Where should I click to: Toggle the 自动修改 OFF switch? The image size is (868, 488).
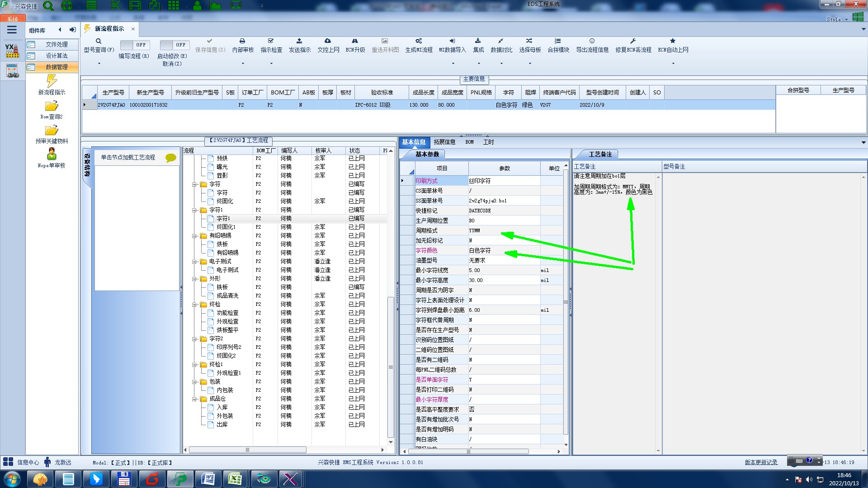(175, 45)
